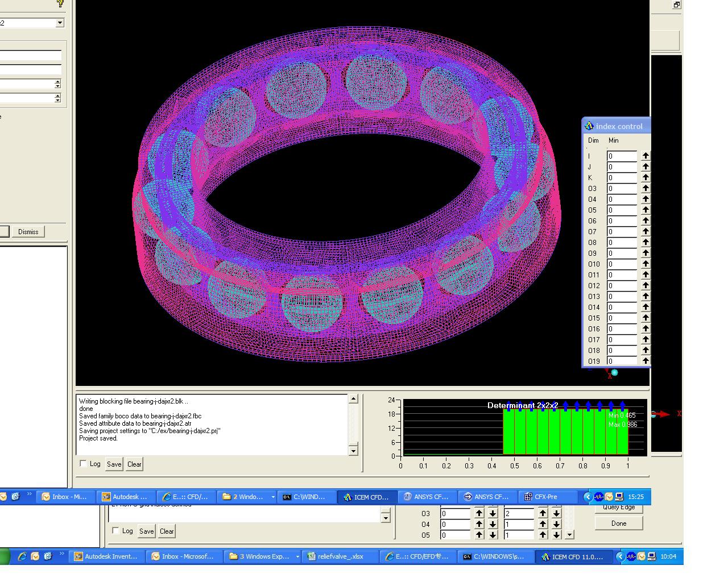Click up arrow for dimension K
728x582 pixels.
coord(646,177)
